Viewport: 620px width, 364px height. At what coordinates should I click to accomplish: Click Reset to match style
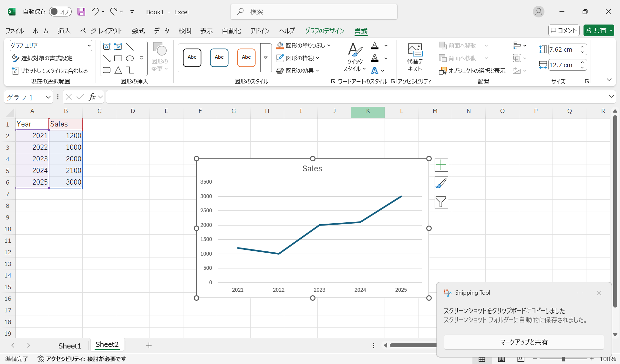click(x=50, y=71)
